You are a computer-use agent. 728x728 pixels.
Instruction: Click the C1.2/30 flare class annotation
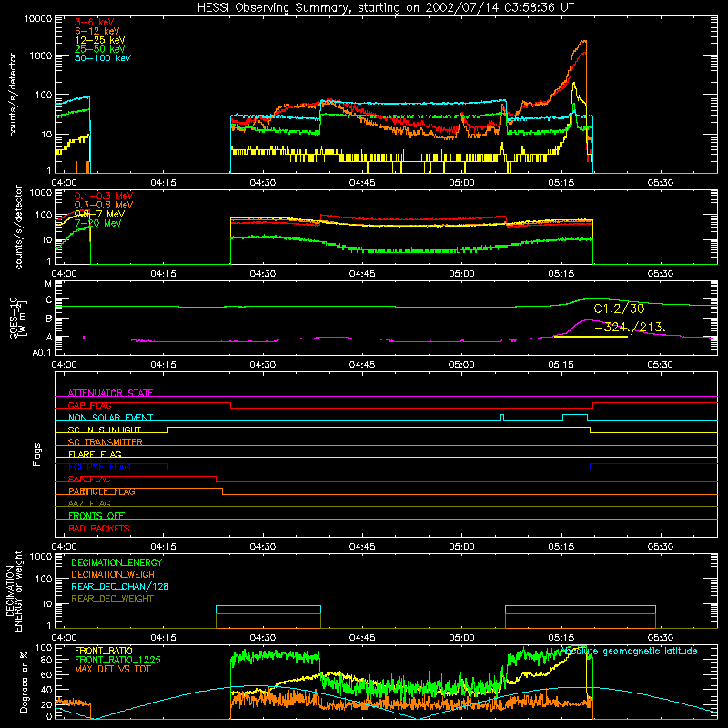point(619,308)
